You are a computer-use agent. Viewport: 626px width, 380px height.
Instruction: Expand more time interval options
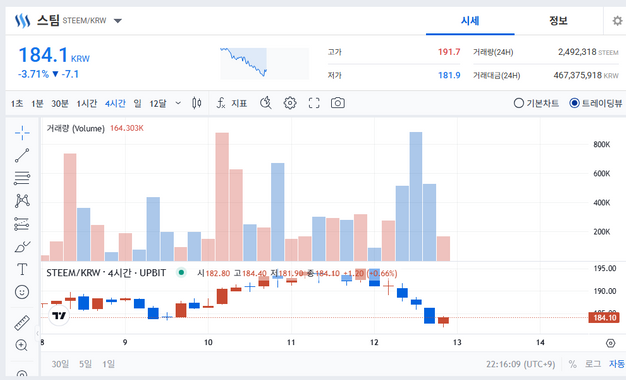pos(178,103)
